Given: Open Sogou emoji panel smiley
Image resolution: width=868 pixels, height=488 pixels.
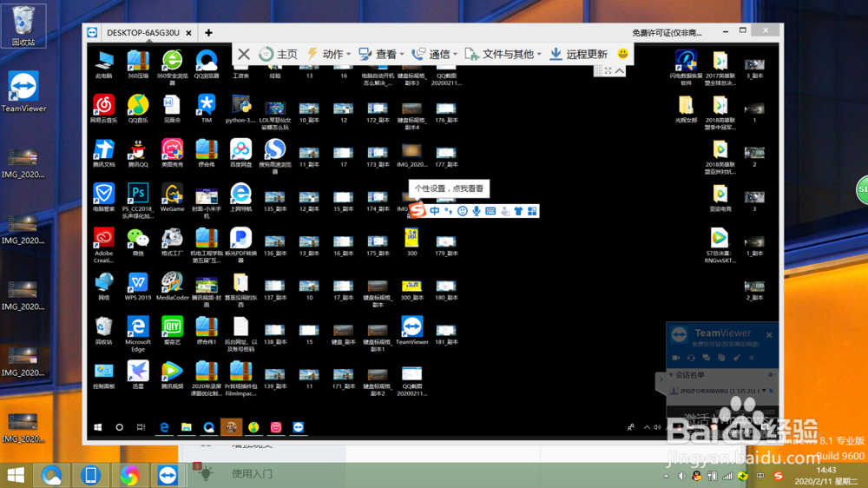Looking at the screenshot, I should click(x=463, y=211).
